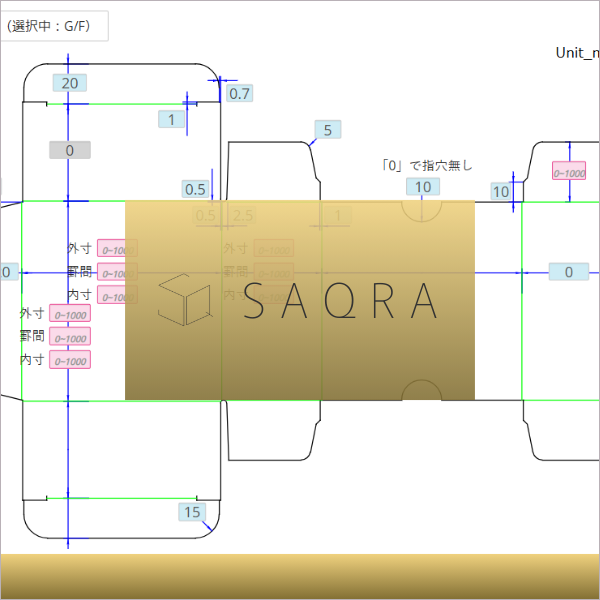Viewport: 600px width, 600px height.
Task: Click faded 0.5 field beside the 2.5 field
Action: tap(206, 215)
